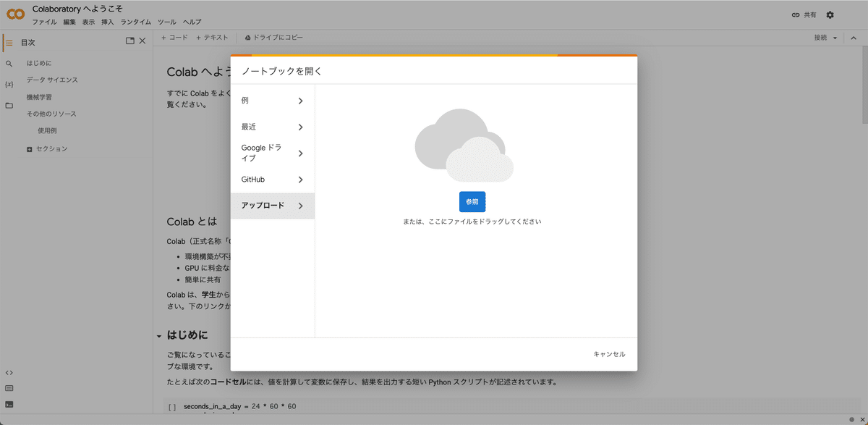Open the ヘルプ menu
868x425 pixels.
point(192,22)
